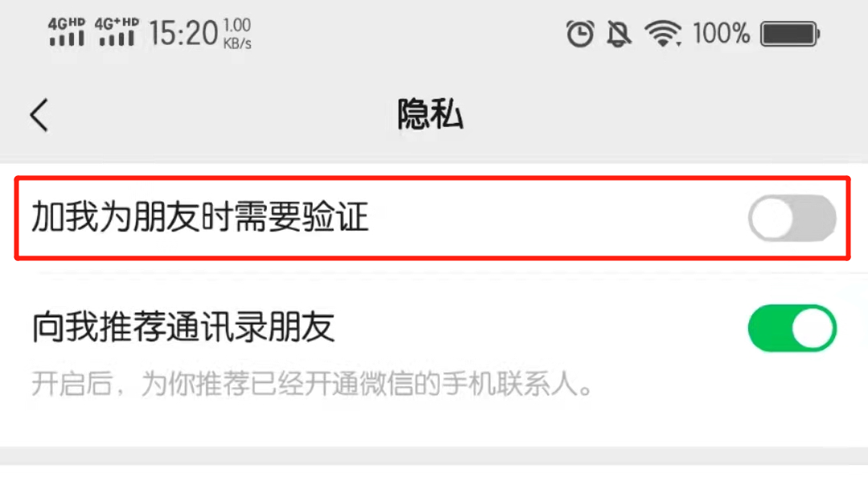Disable 向我推荐通讯录朋友 toggle
This screenshot has width=868, height=486.
pos(792,329)
